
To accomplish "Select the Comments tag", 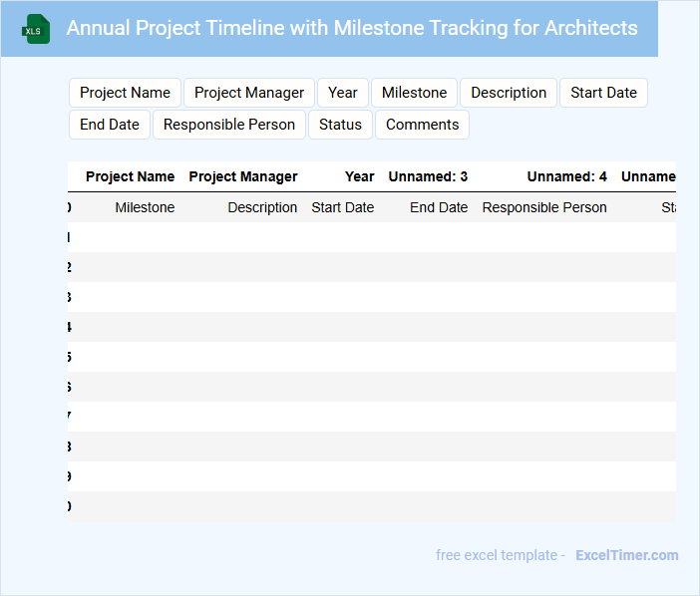I will 422,125.
